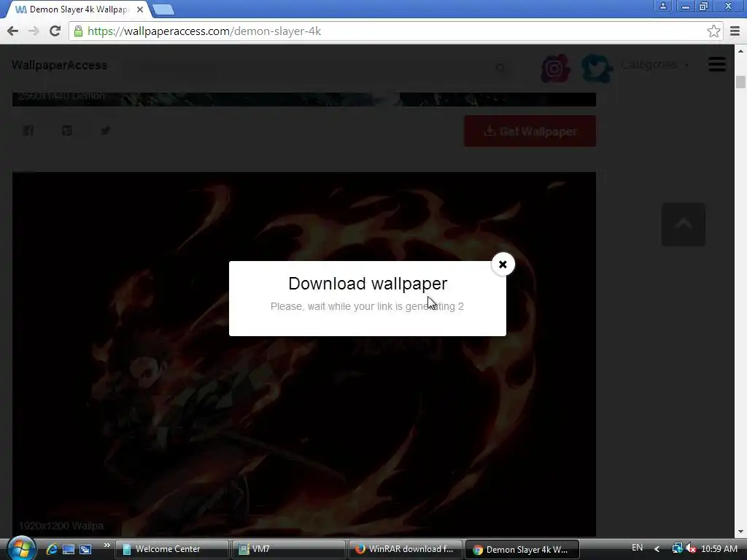Open the Windows Start menu
Screen dimensions: 747x560
click(20, 548)
